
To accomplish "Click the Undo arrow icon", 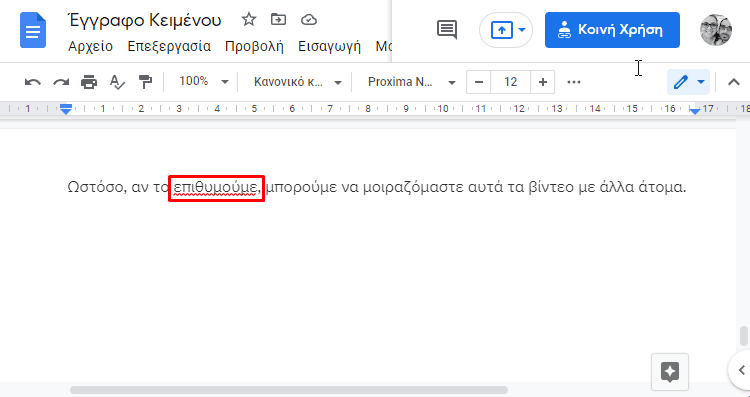I will [33, 82].
